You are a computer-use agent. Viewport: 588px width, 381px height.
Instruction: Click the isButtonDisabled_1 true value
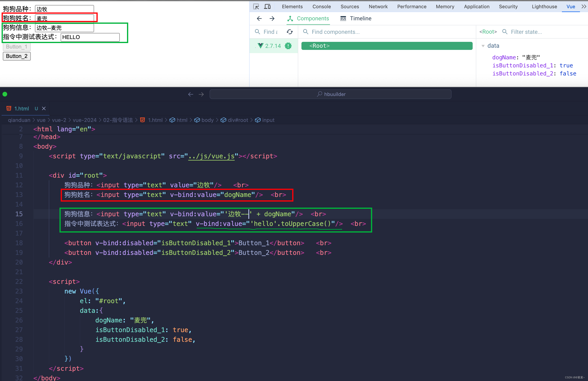click(566, 66)
